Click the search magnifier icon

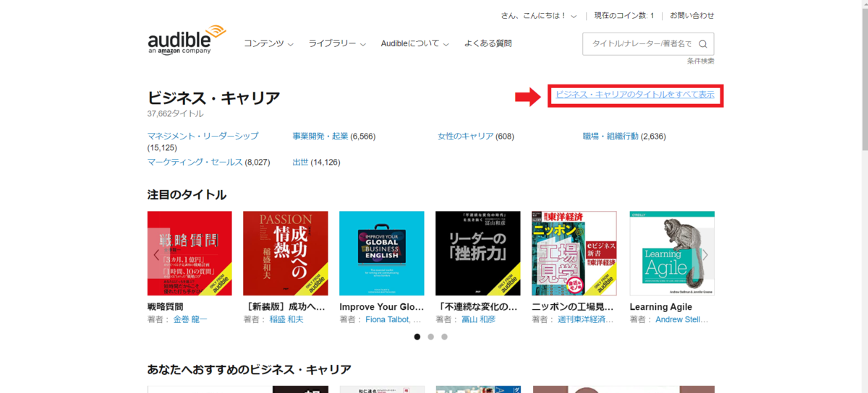[702, 44]
